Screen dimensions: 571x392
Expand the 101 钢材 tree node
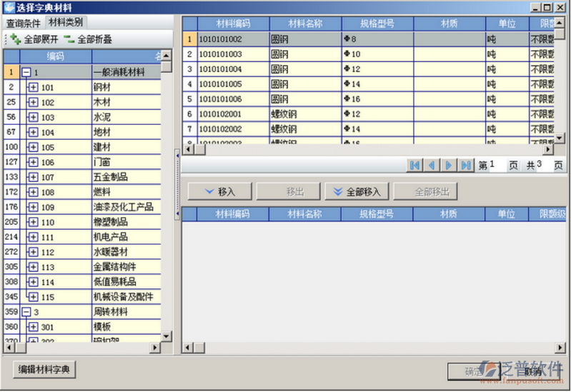(x=33, y=87)
